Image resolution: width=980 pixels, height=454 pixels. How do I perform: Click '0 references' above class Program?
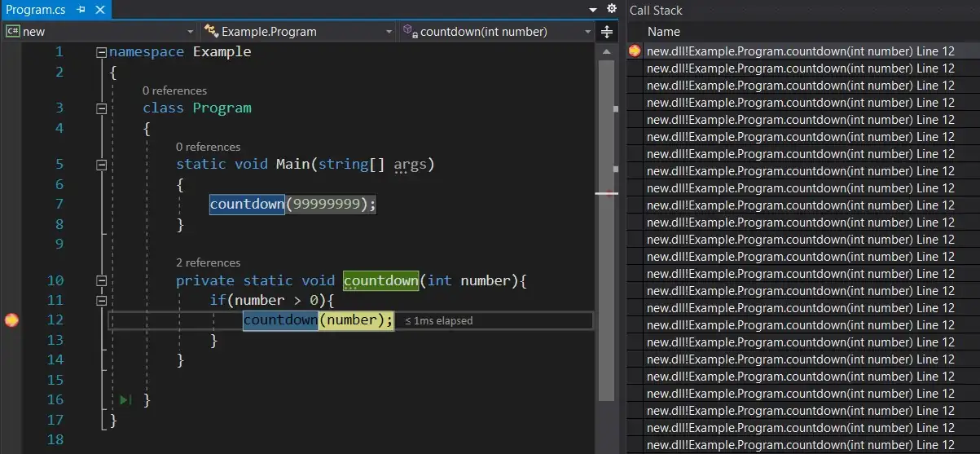(x=174, y=90)
